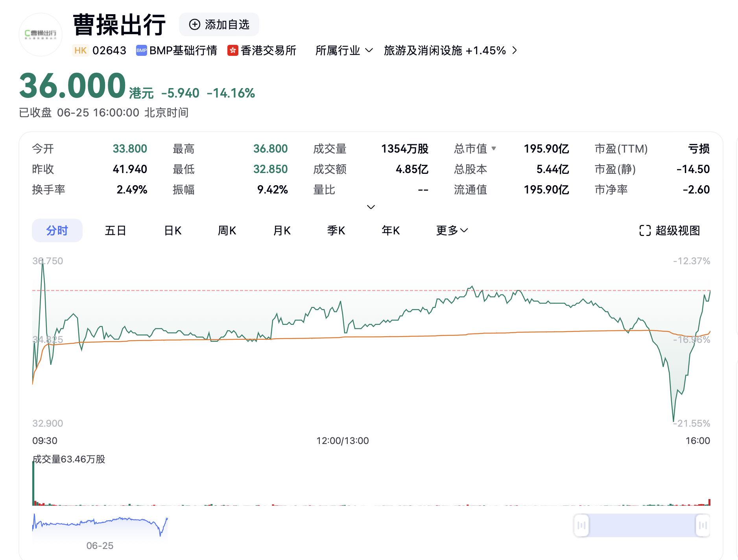Click the 曹操出行 company logo
The image size is (738, 560).
(41, 35)
